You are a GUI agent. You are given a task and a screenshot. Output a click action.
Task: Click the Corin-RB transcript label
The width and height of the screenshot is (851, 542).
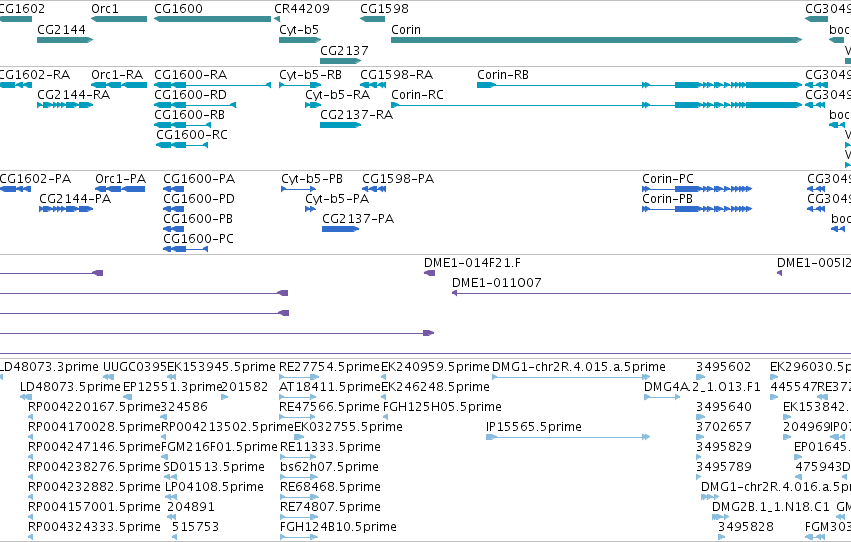point(503,75)
